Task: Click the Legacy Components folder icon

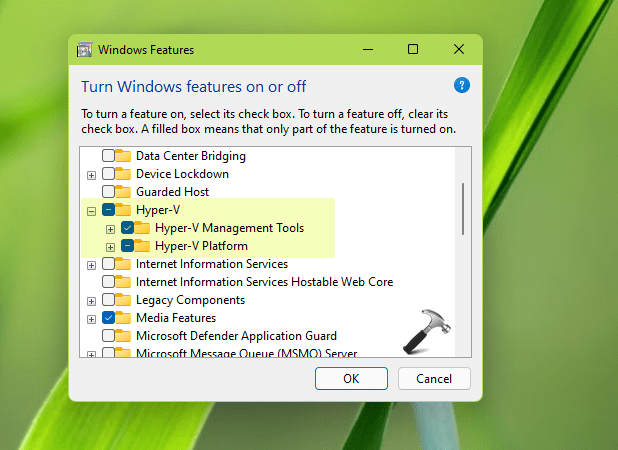Action: click(123, 300)
